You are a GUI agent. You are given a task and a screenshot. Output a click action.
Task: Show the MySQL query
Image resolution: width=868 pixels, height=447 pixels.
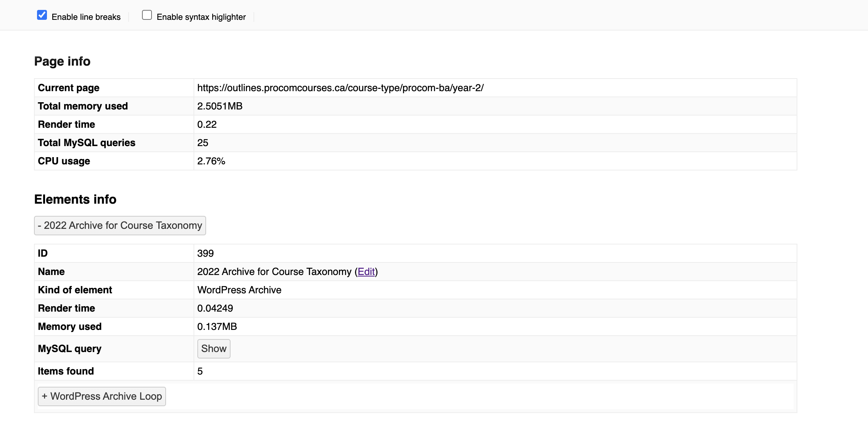tap(213, 349)
